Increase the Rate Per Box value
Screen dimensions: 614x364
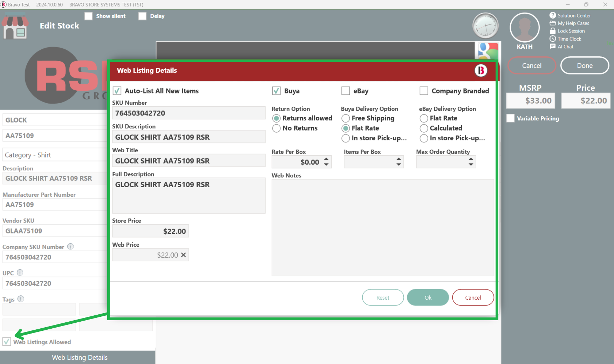pos(326,159)
